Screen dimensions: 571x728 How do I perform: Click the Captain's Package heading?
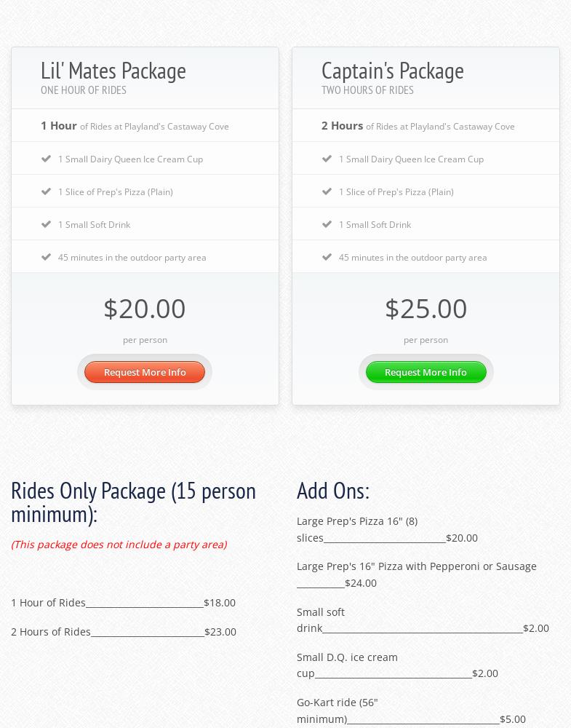393,71
